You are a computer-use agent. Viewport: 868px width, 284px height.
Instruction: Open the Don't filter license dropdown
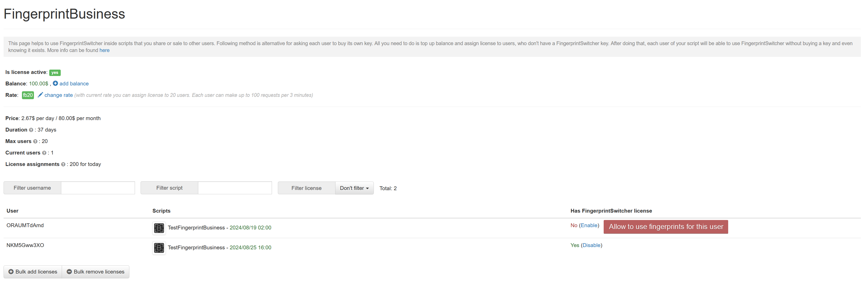click(x=354, y=188)
